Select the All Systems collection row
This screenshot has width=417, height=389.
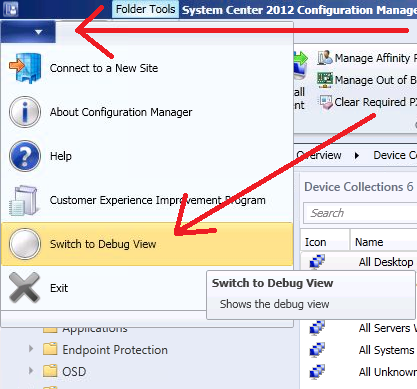[359, 350]
